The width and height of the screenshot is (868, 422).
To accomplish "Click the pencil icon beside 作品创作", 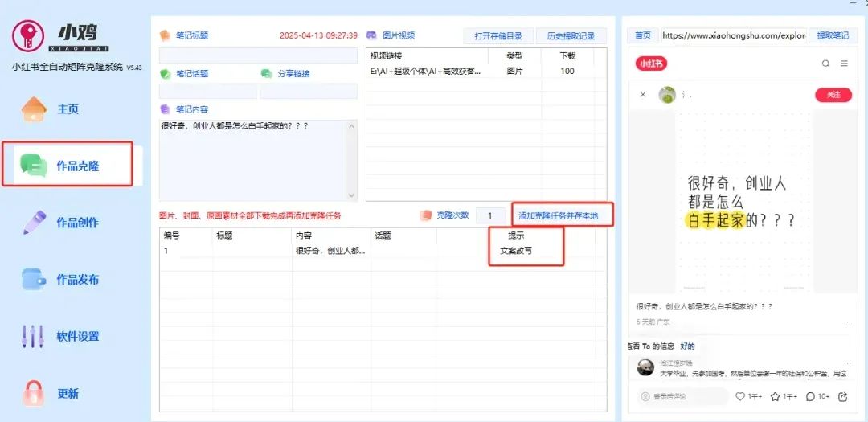I will coord(35,223).
